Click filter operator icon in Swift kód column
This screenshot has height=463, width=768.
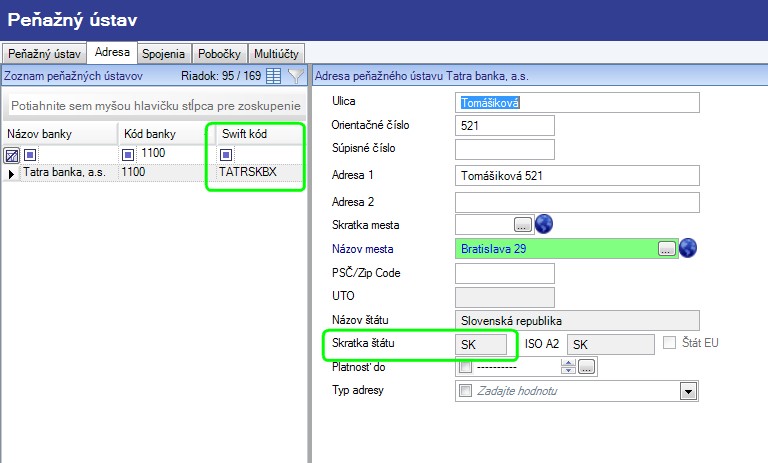[226, 154]
